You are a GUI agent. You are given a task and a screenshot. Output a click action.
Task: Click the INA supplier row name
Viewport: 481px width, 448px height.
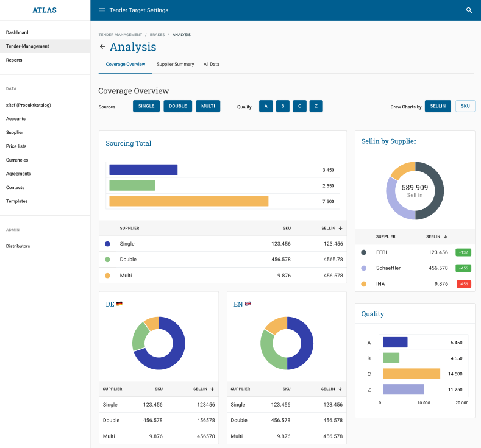[380, 284]
